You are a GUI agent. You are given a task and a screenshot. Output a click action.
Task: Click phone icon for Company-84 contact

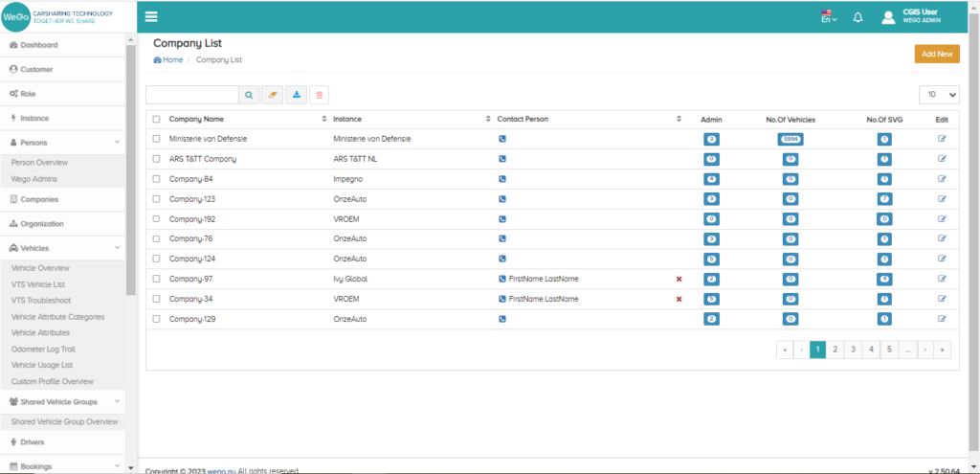502,179
